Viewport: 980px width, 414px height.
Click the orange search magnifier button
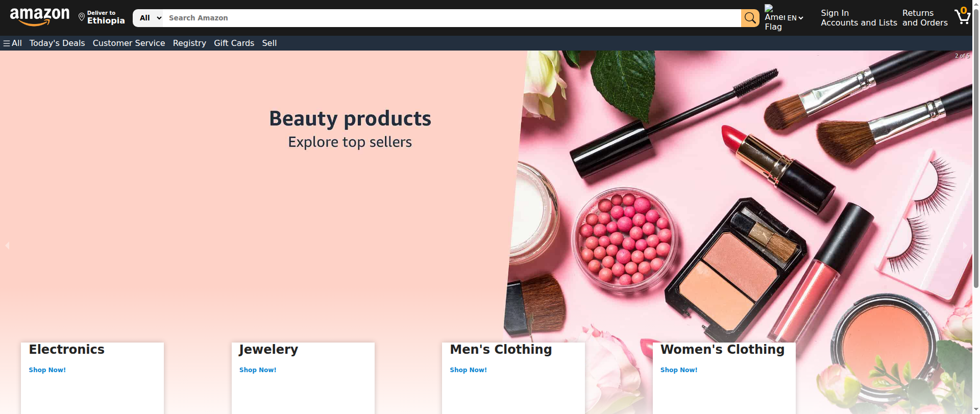[x=750, y=18]
